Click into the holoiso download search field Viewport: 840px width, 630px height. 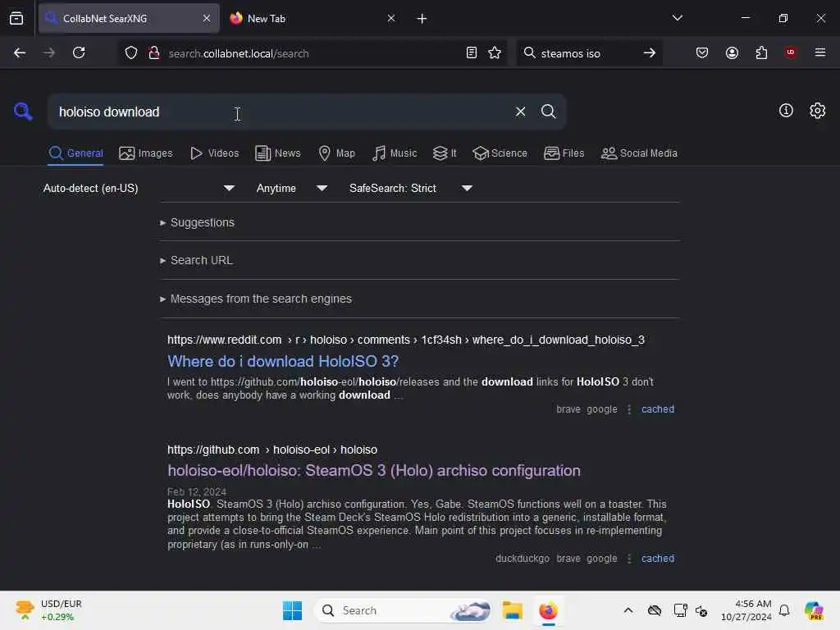pos(279,112)
